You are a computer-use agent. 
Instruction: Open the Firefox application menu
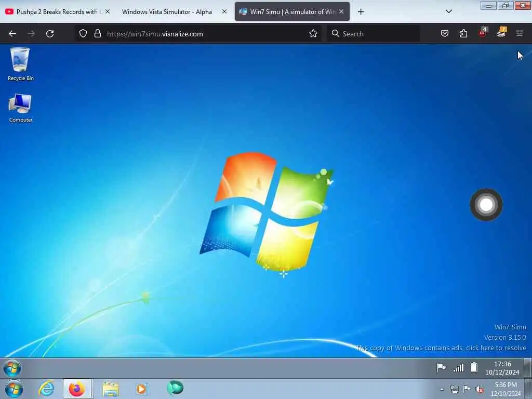[x=520, y=33]
